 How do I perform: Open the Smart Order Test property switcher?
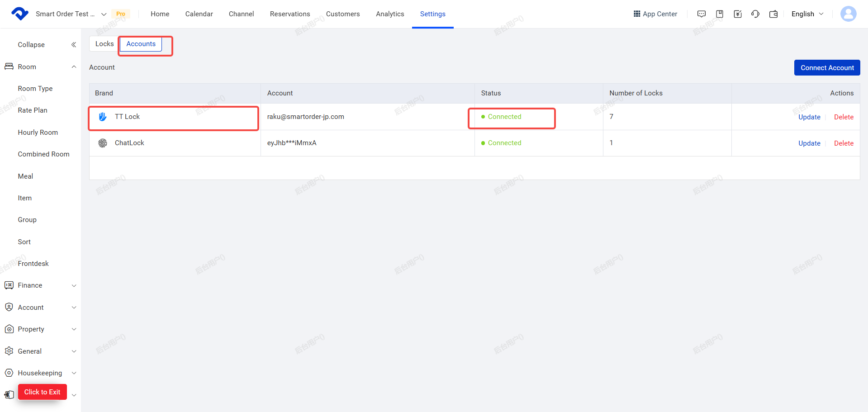pyautogui.click(x=71, y=14)
